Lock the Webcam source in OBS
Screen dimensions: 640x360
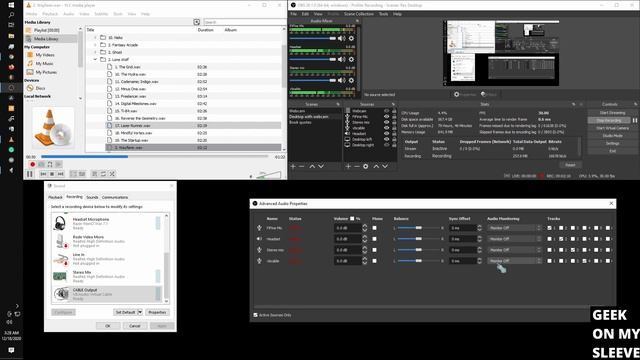(x=394, y=111)
